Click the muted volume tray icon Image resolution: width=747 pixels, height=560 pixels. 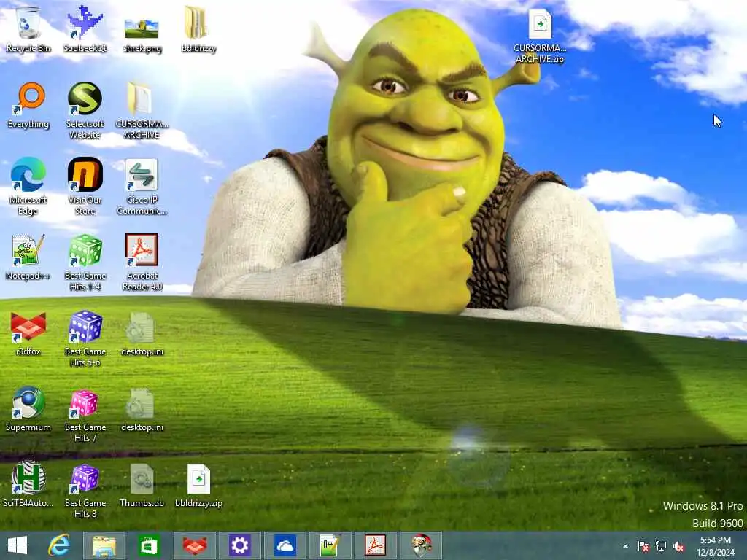[x=678, y=546]
